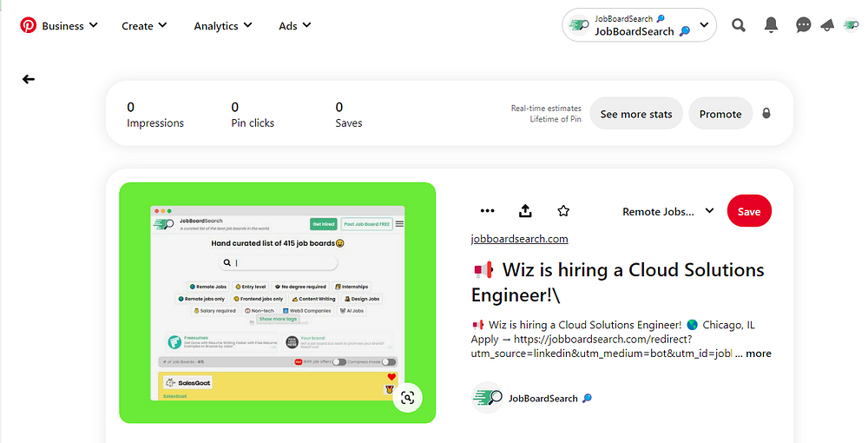Image resolution: width=868 pixels, height=443 pixels.
Task: Click the search magnifier icon
Action: [x=739, y=25]
